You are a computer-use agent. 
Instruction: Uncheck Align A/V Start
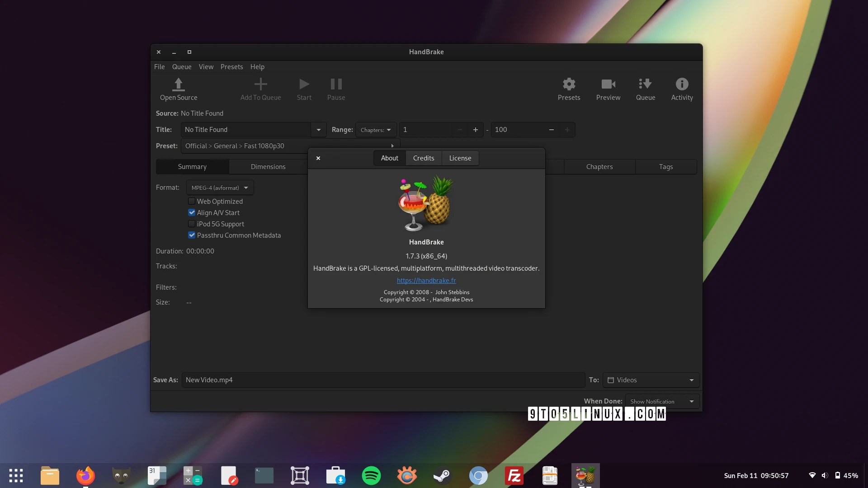coord(192,213)
